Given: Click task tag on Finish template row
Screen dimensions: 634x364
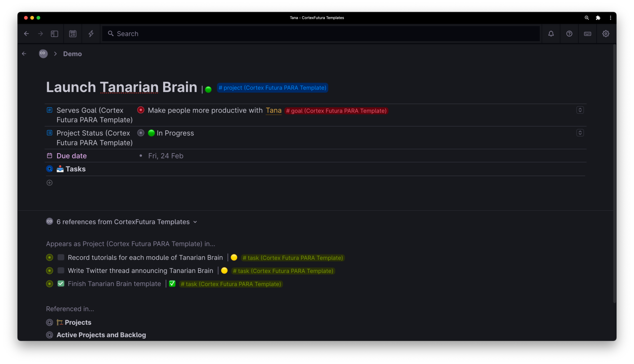Looking at the screenshot, I should click(x=231, y=284).
